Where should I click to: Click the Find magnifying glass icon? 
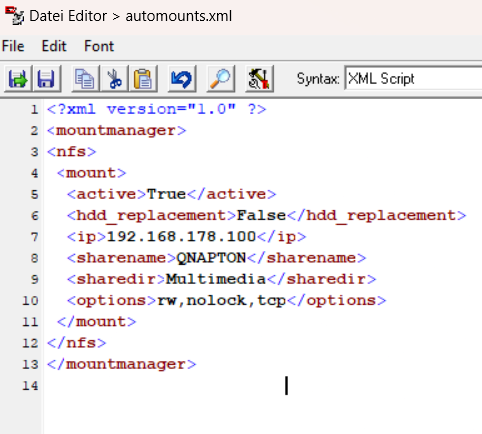click(x=221, y=79)
